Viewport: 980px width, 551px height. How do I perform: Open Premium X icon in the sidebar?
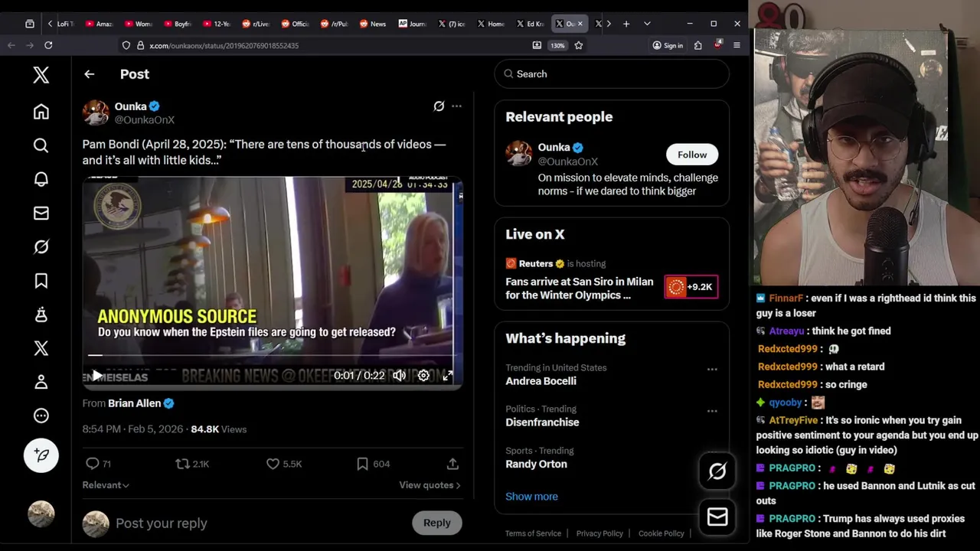coord(41,348)
